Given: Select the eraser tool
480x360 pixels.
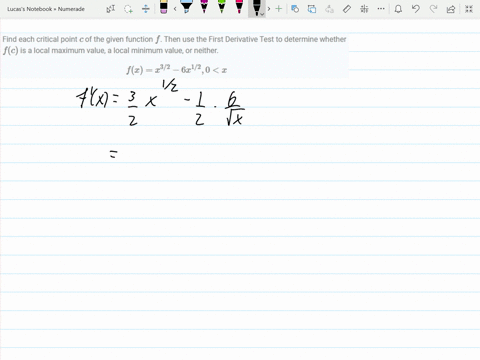Looking at the screenshot, I should click(164, 7).
